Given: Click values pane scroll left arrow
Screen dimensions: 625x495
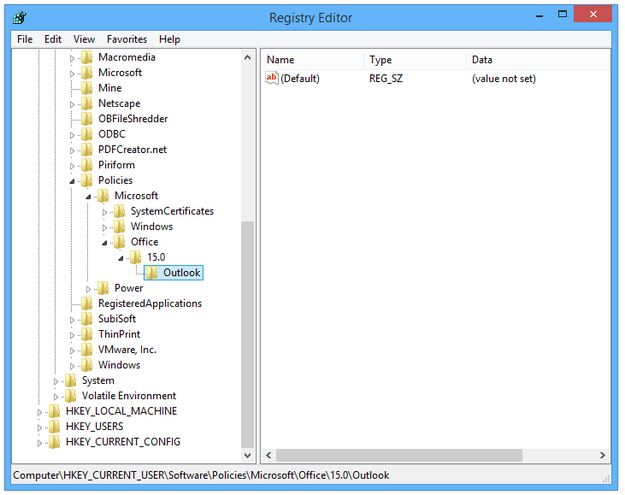Looking at the screenshot, I should [269, 455].
